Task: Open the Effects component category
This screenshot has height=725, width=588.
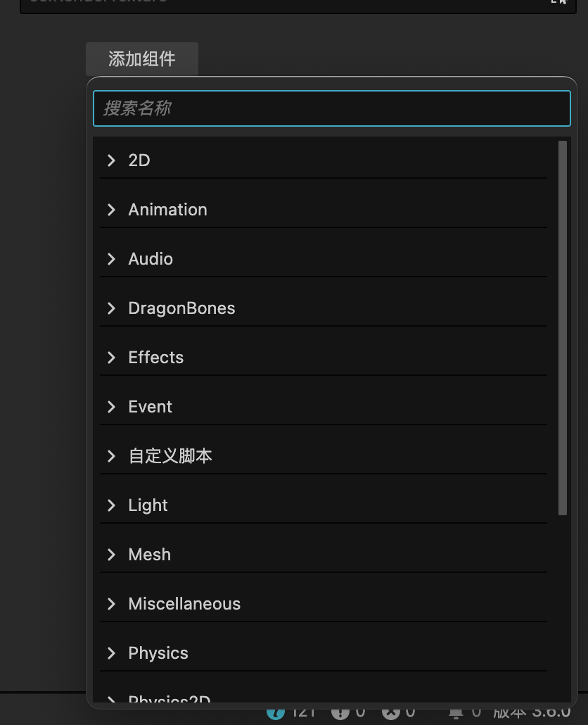Action: tap(155, 358)
